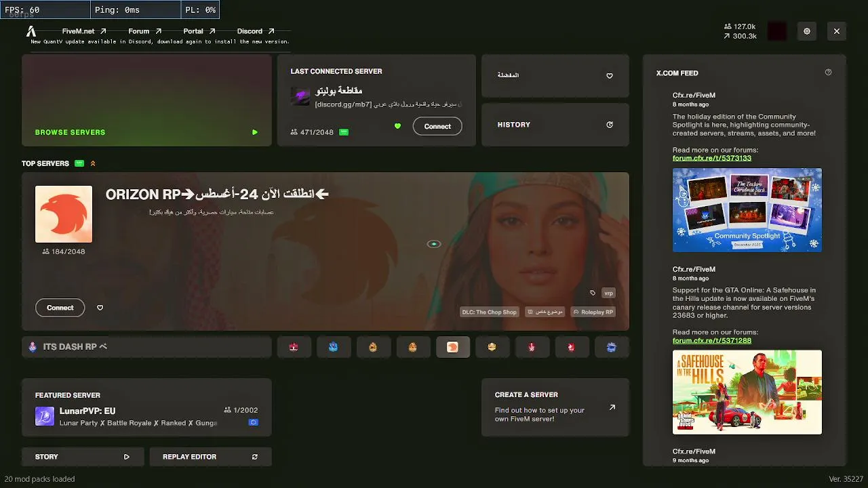This screenshot has height=488, width=868.
Task: Open A Safehouse in the Hills image
Action: [747, 392]
